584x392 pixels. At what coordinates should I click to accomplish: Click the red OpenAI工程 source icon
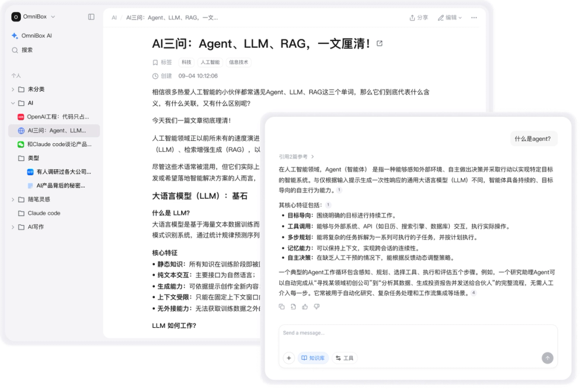click(21, 117)
